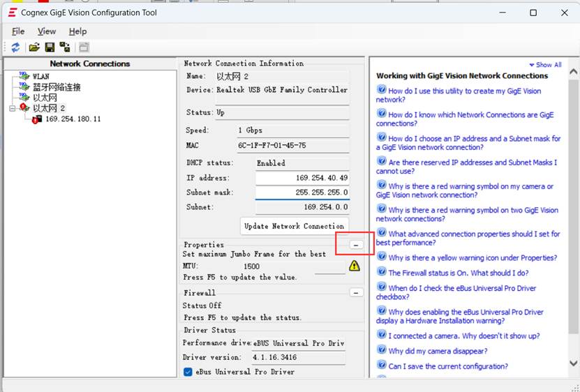580x392 pixels.
Task: Click the IP address field 169.254.40.49
Action: point(302,178)
